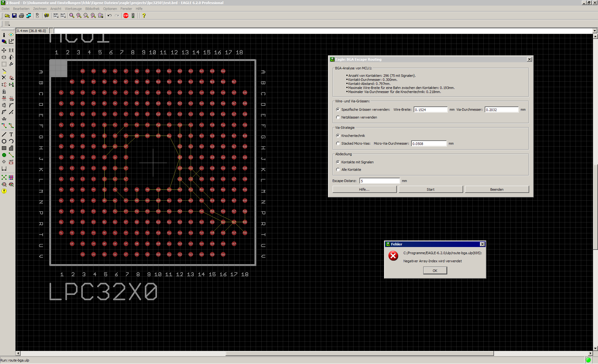
Task: Click the Micro-Via-Durchmesser input field
Action: pos(429,143)
